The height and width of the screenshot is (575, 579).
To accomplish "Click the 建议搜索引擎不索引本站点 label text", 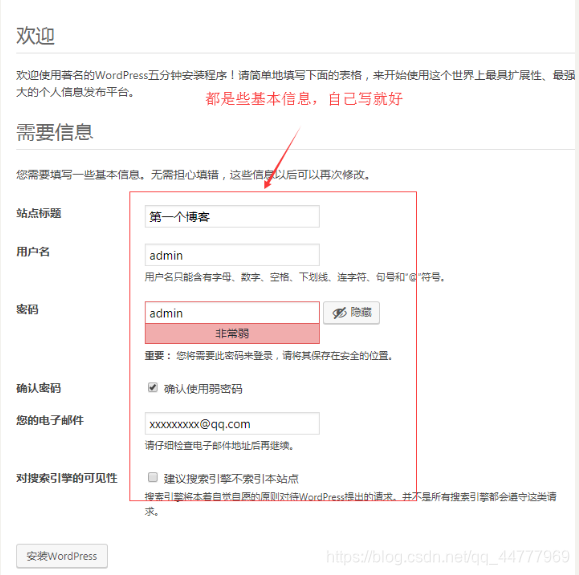I will (x=231, y=479).
